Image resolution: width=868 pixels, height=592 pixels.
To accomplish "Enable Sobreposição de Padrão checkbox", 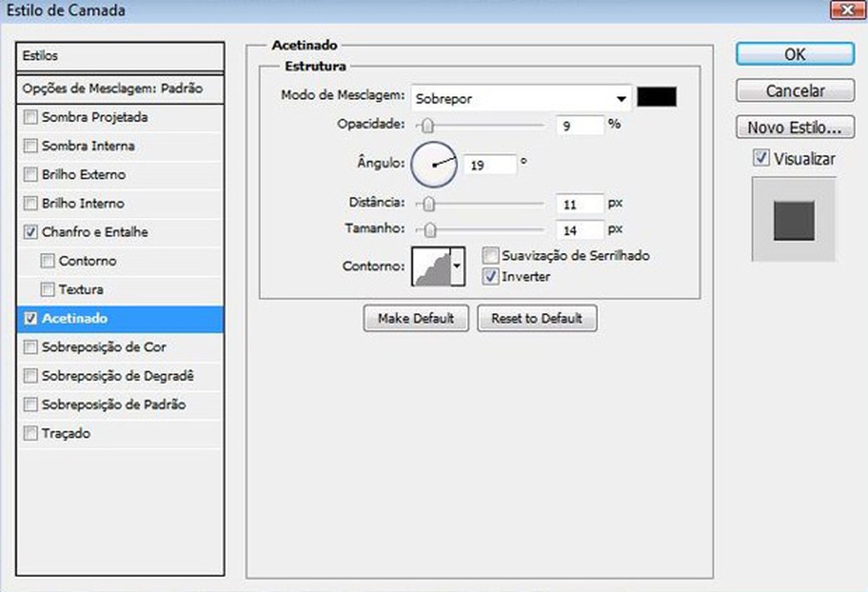I will click(x=31, y=404).
